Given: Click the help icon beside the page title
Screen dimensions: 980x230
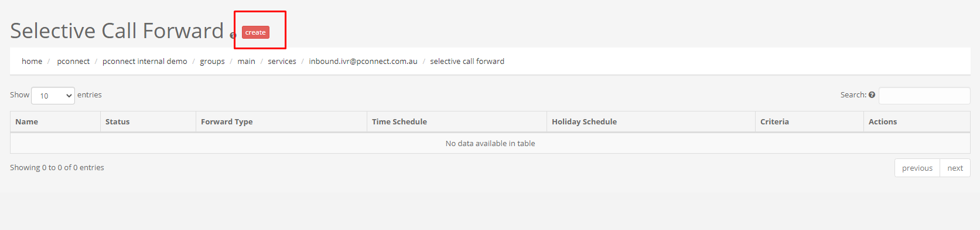Looking at the screenshot, I should point(233,36).
